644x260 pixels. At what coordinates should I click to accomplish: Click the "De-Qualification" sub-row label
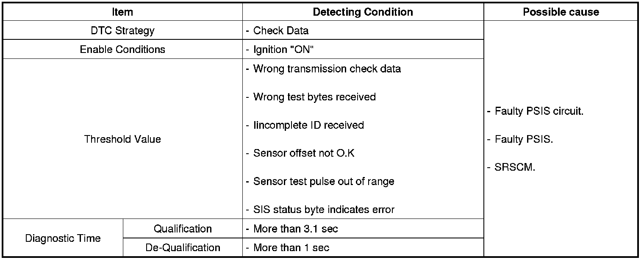pyautogui.click(x=183, y=247)
